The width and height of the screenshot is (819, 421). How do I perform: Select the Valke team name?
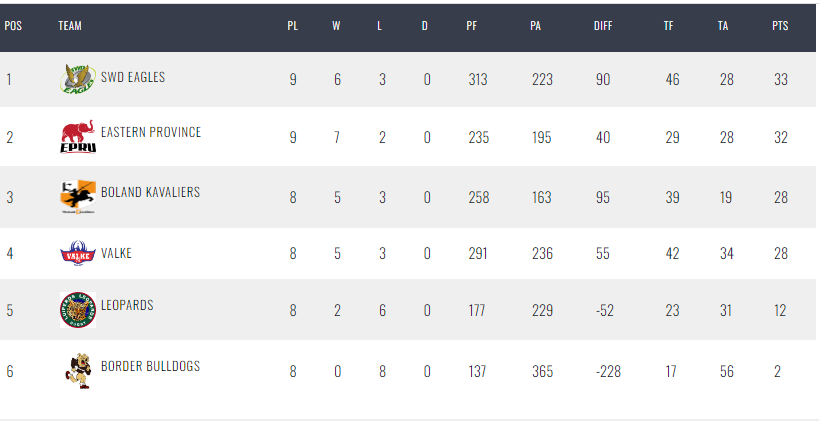116,253
